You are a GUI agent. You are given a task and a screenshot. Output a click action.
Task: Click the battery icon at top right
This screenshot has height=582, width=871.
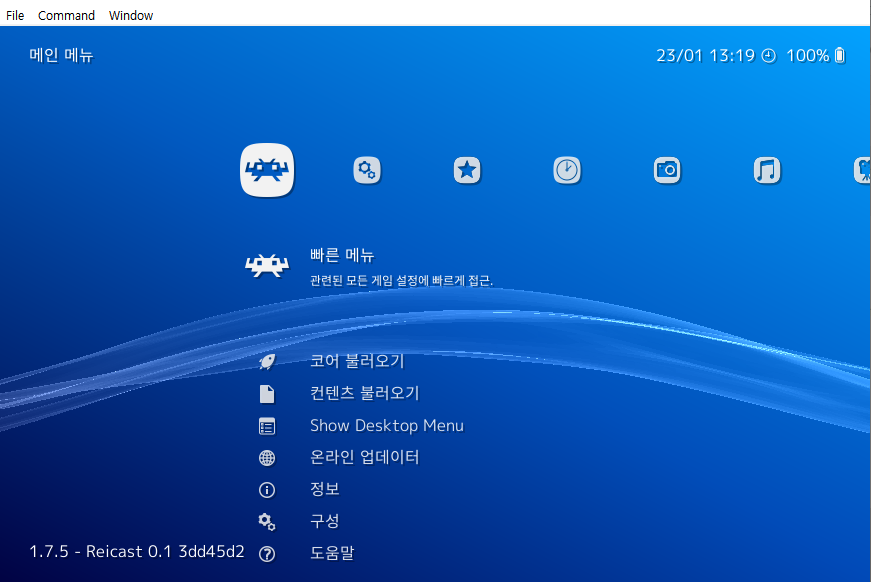840,56
